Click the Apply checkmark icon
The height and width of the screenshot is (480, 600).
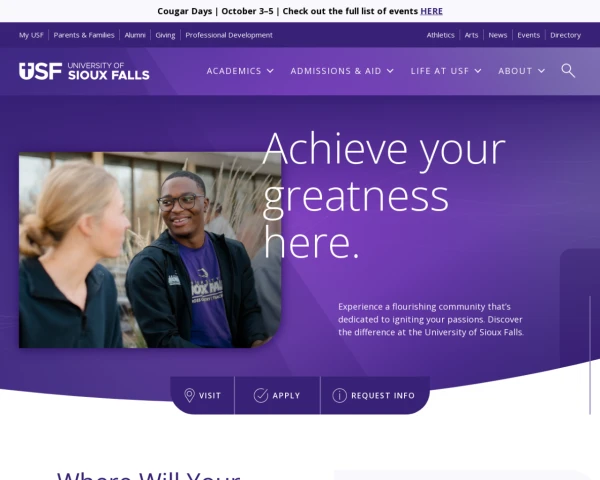click(x=261, y=395)
